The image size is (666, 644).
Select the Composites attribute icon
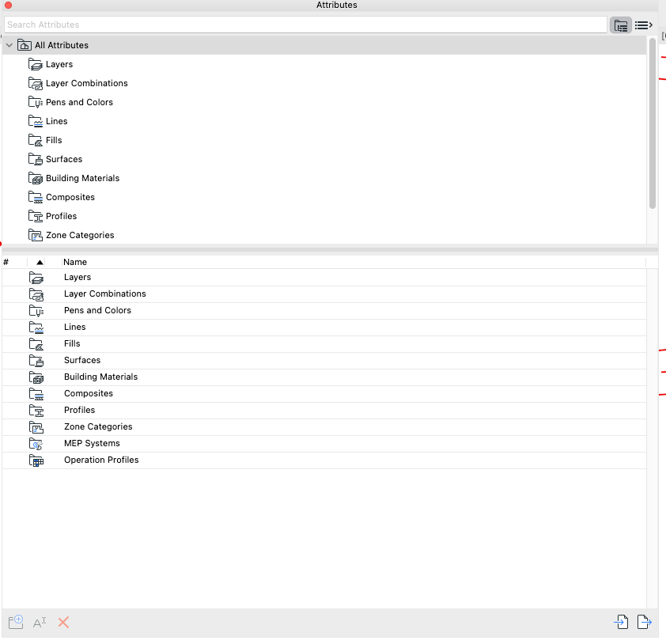[36, 393]
